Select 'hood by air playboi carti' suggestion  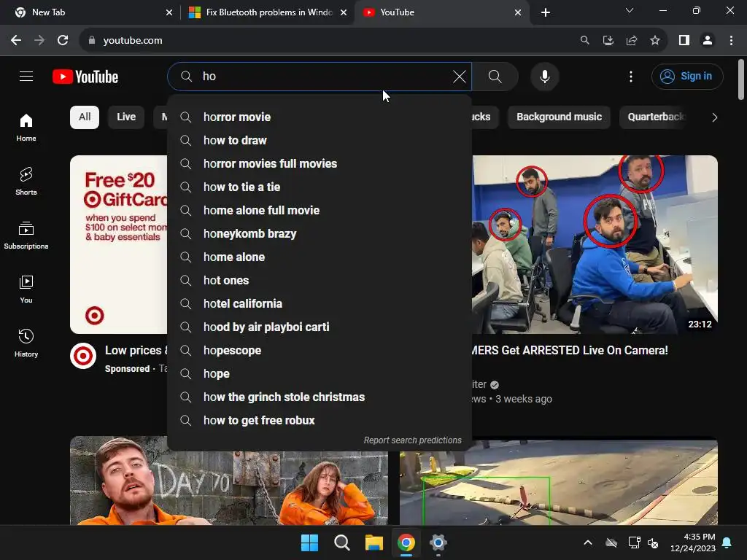click(x=320, y=327)
